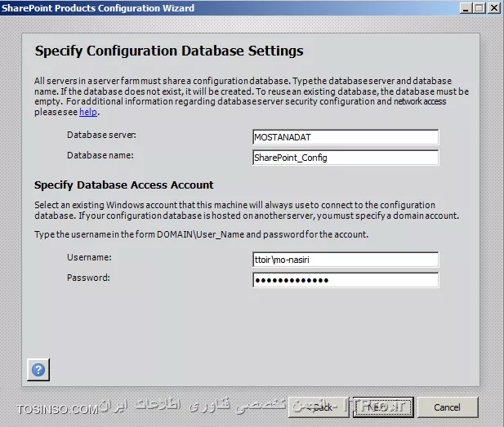
Task: Close the wizard with the X button
Action: (494, 7)
